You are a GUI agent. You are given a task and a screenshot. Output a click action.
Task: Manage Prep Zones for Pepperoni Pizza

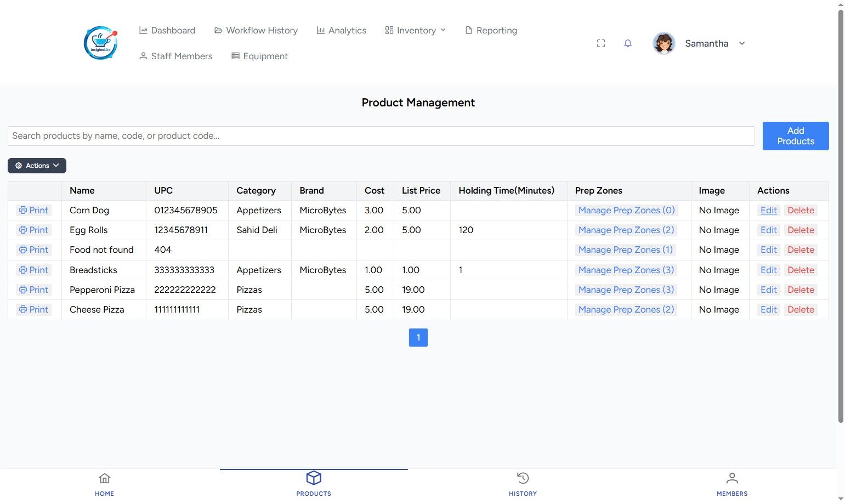click(x=626, y=290)
